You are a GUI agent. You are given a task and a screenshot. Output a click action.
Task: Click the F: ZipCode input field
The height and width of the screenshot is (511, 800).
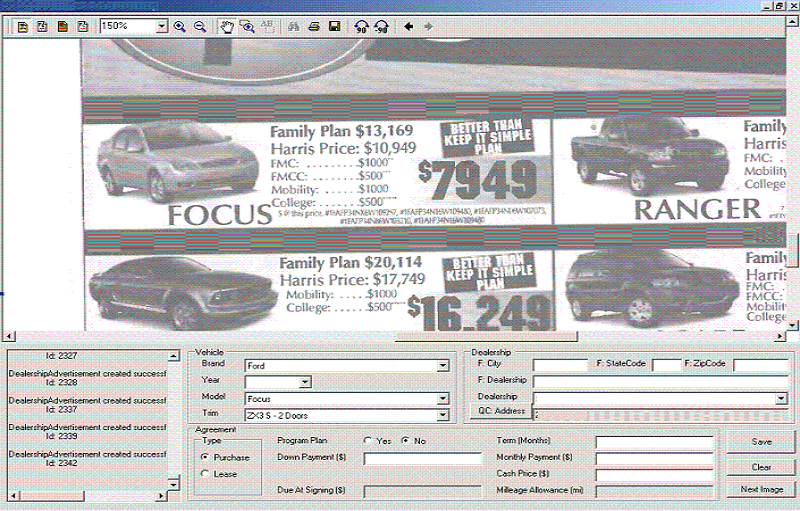point(761,365)
